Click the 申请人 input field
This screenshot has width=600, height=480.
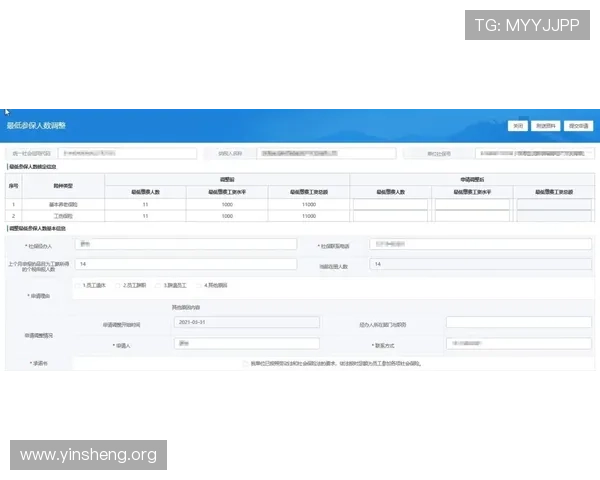[x=245, y=343]
